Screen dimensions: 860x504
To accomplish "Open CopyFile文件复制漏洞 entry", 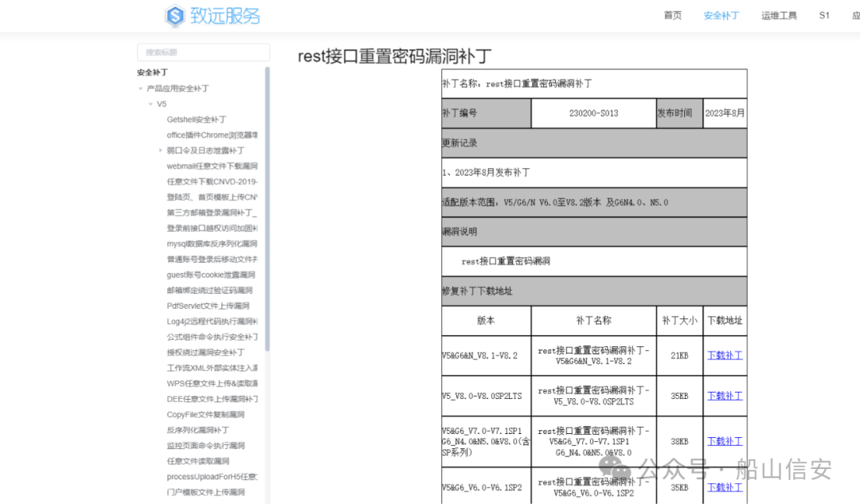I will 205,415.
